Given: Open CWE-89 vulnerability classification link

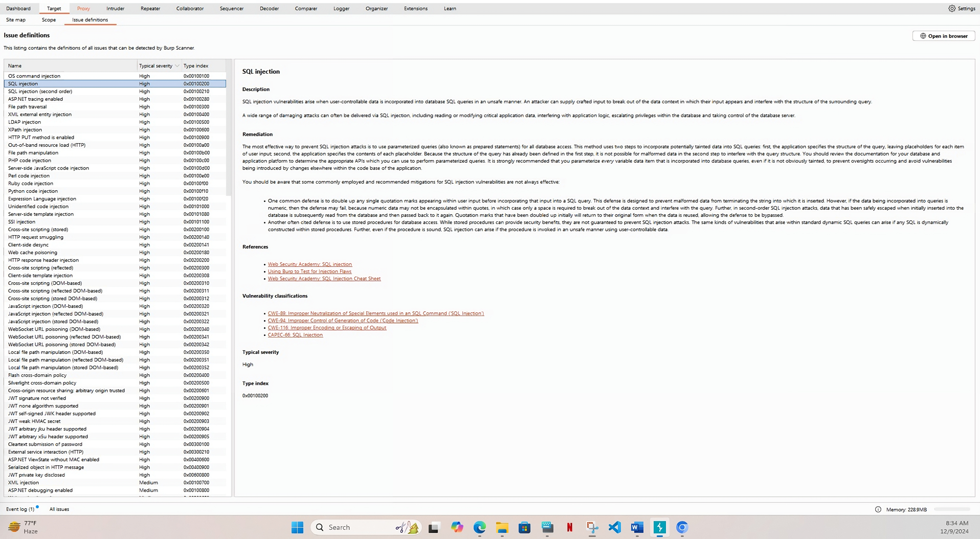Looking at the screenshot, I should point(375,313).
